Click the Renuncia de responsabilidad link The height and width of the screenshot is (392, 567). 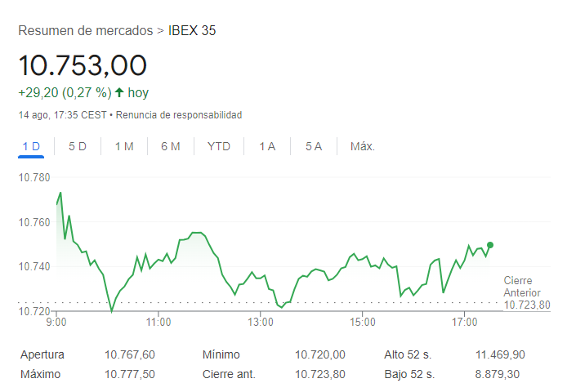point(179,115)
